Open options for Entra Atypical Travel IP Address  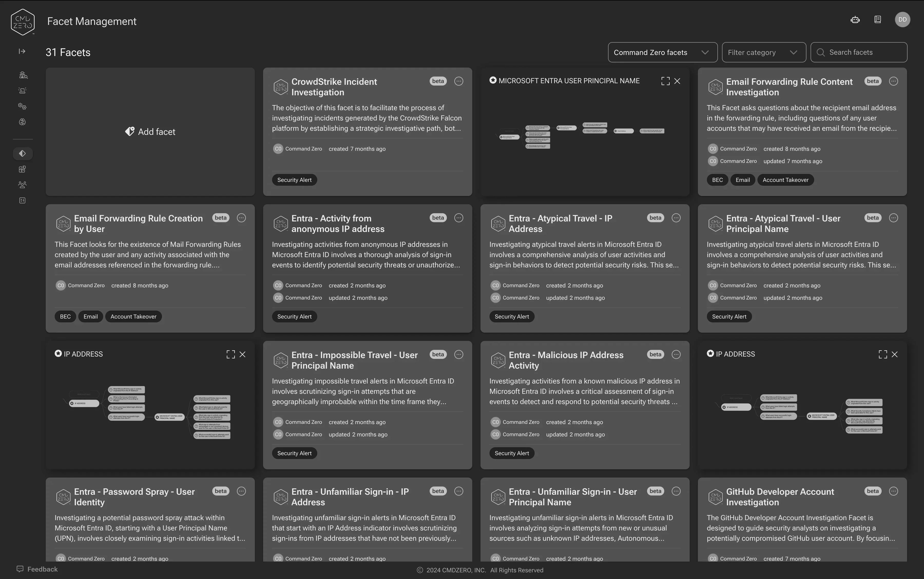[676, 218]
